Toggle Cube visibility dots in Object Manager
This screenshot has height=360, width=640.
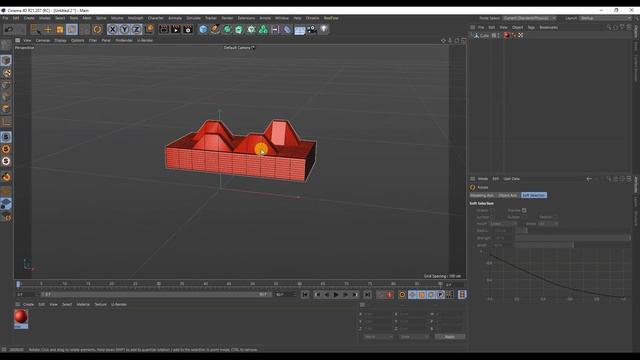click(x=498, y=36)
